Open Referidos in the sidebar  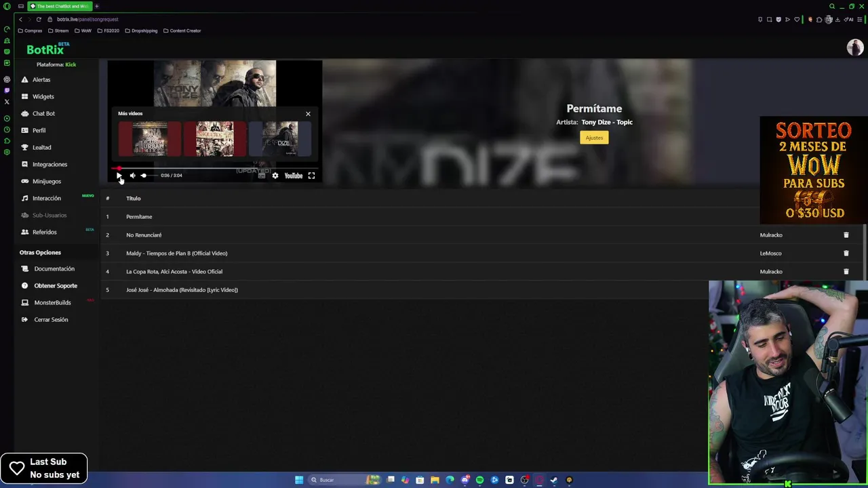[44, 232]
